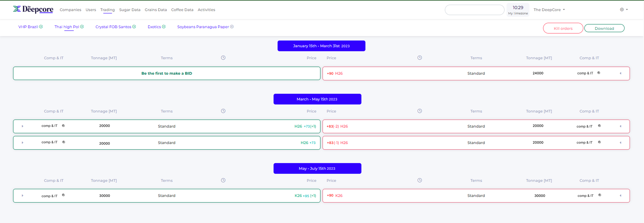The image size is (644, 223).
Task: Click the +90 H26 offer price
Action: coord(335,73)
